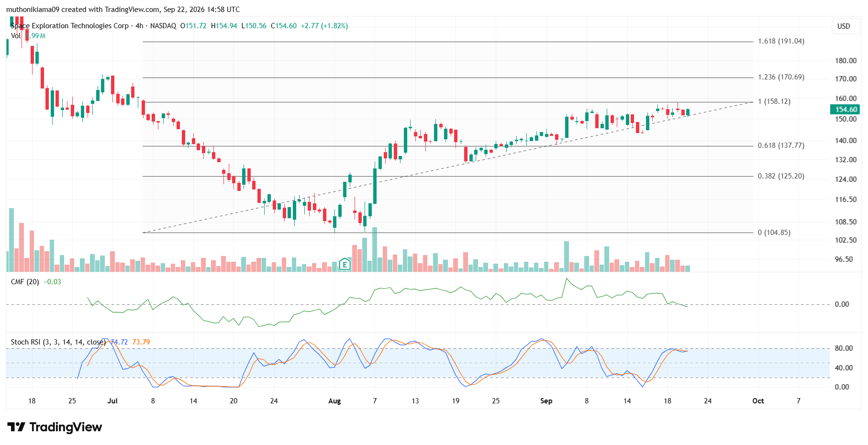Viewport: 868px width, 445px height.
Task: Click the CMF value -0.03
Action: pos(52,282)
